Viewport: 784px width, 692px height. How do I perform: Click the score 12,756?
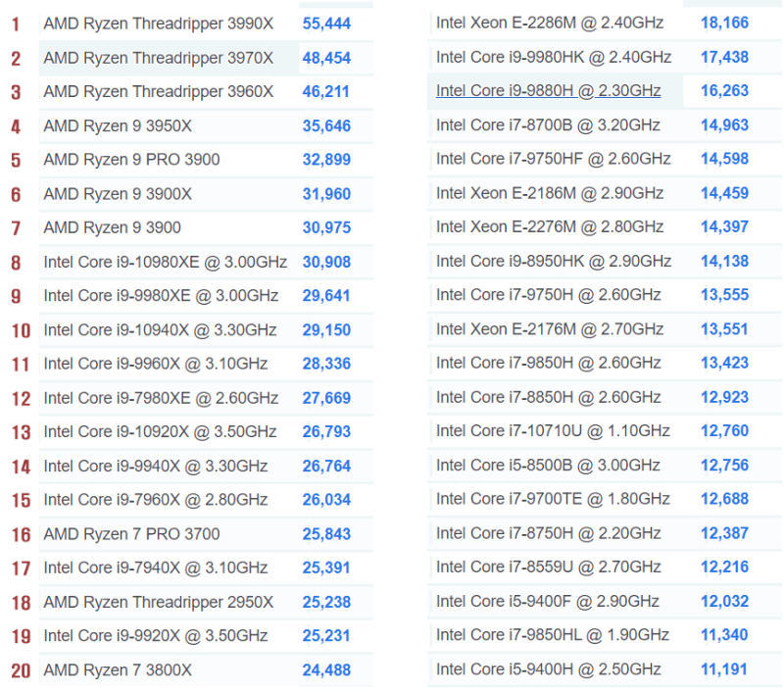724,465
